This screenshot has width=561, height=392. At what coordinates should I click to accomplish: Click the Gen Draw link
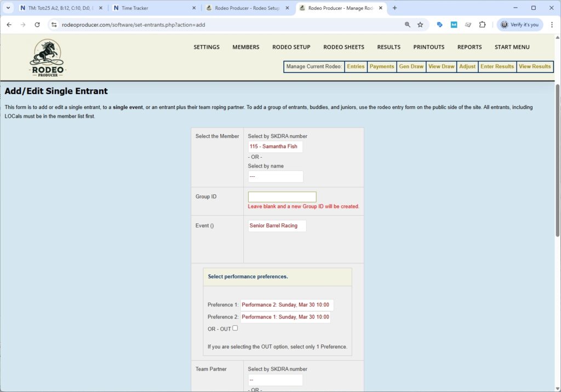(411, 67)
